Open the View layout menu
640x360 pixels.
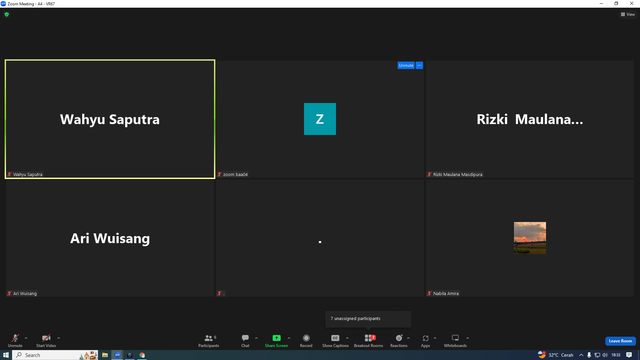point(628,14)
